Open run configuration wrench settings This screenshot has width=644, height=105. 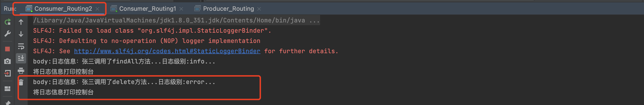click(7, 34)
